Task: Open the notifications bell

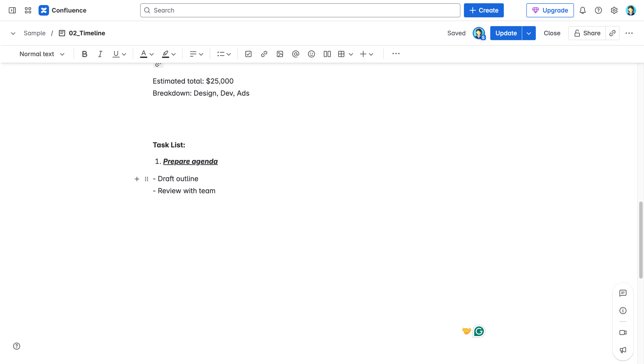Action: [583, 10]
